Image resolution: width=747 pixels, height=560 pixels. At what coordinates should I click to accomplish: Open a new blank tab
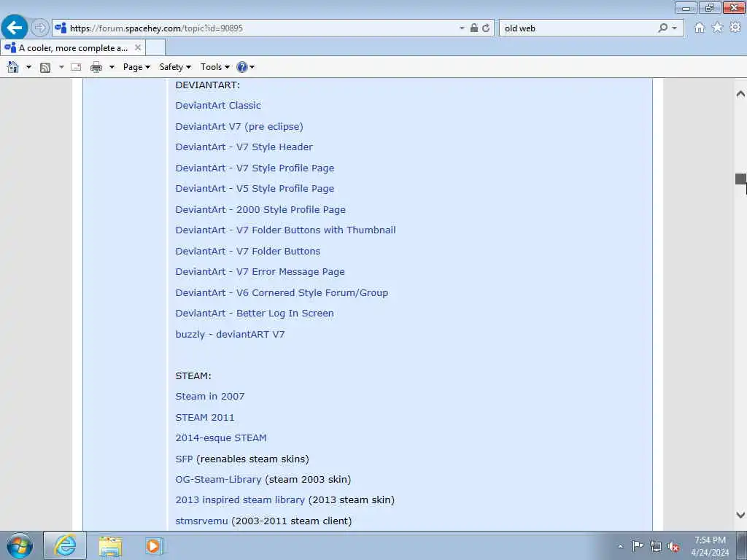coord(155,47)
